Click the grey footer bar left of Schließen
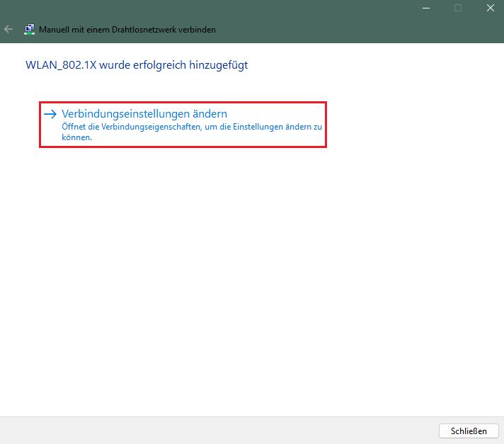The height and width of the screenshot is (444, 504). [x=212, y=431]
